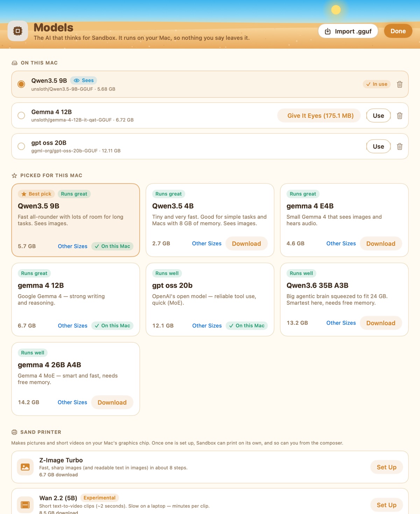Click the Sees eye badge on Qwen3.5 9B
420x514 pixels.
pyautogui.click(x=84, y=81)
